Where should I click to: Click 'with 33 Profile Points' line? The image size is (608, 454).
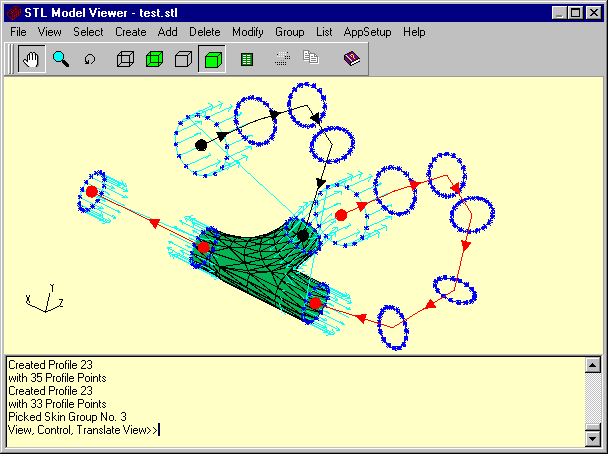tap(57, 404)
